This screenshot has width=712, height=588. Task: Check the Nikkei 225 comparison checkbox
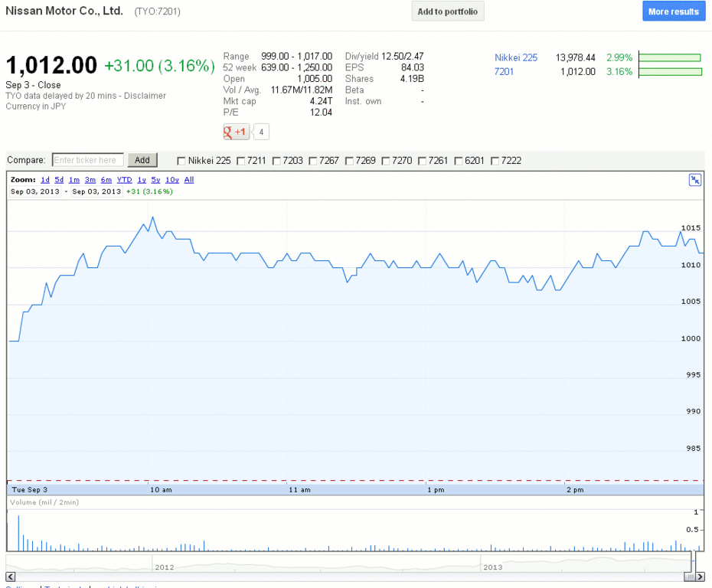[181, 161]
